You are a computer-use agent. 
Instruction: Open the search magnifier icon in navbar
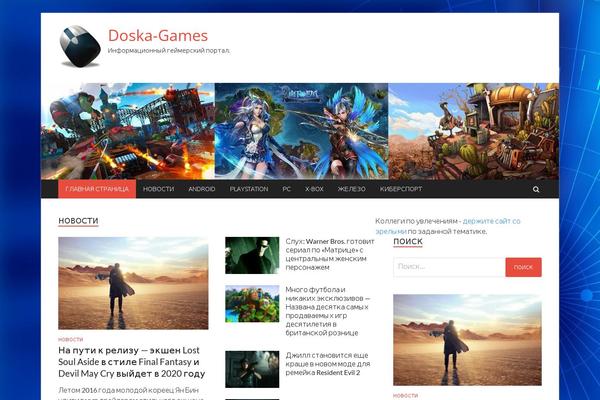coord(536,189)
